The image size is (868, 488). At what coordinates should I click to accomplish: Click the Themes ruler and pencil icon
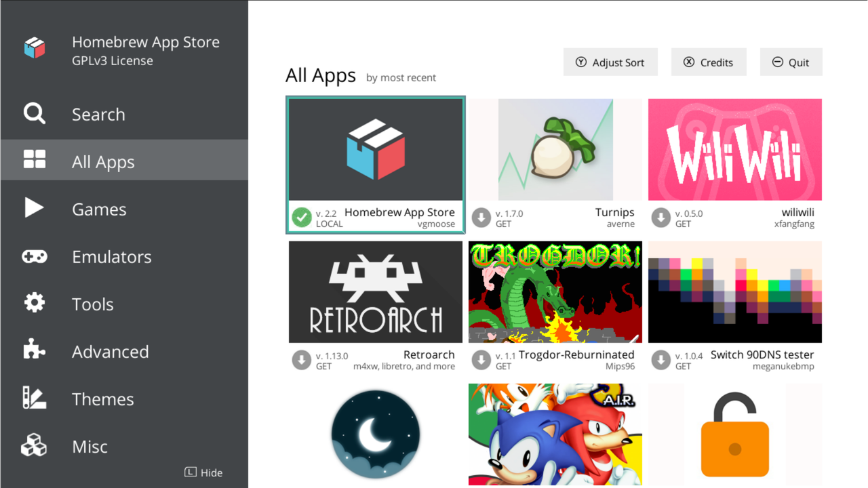[35, 397]
